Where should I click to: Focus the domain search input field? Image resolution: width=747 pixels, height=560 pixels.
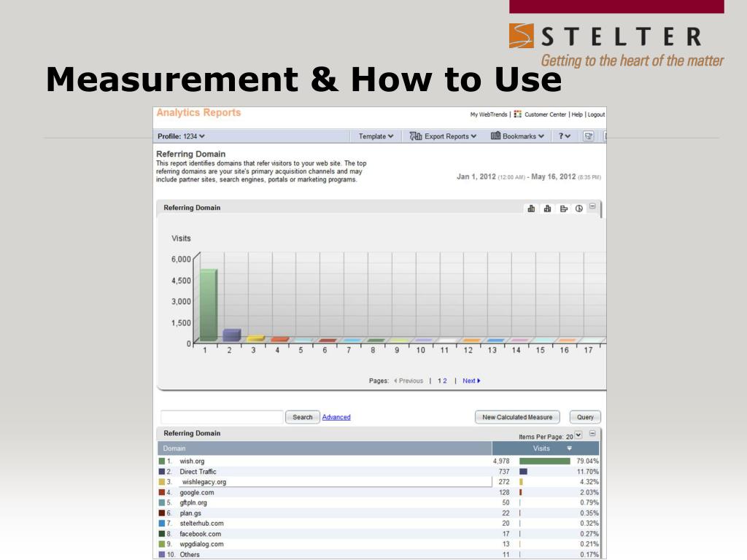[x=222, y=417]
